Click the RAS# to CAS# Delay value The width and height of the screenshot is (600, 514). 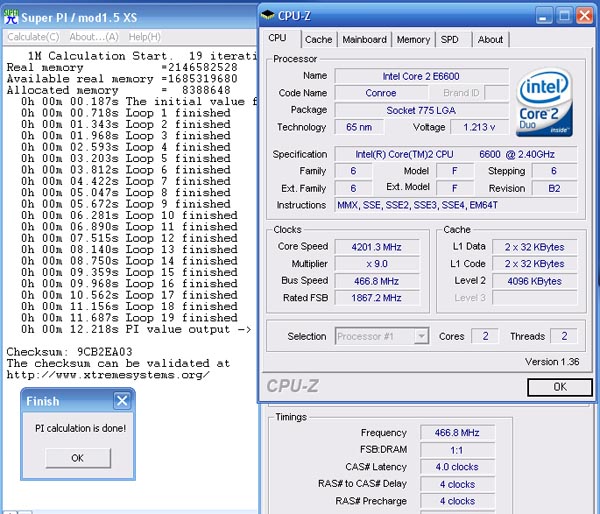tap(457, 484)
